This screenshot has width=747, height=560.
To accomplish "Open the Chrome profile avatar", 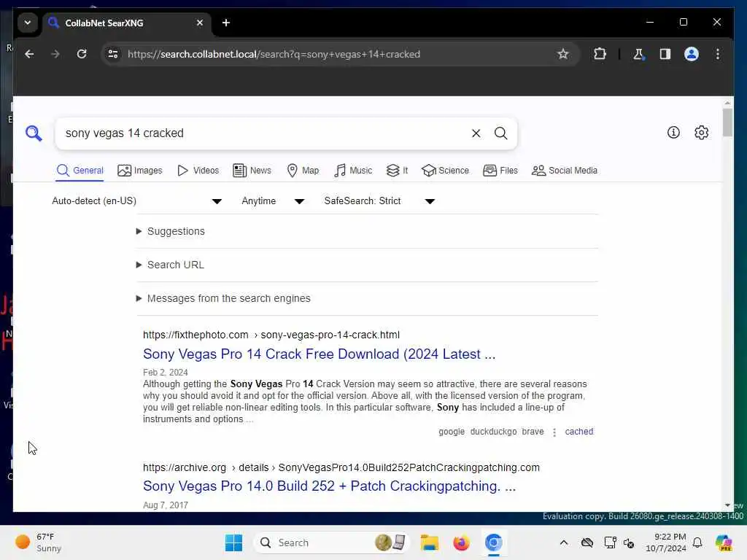I will (692, 54).
